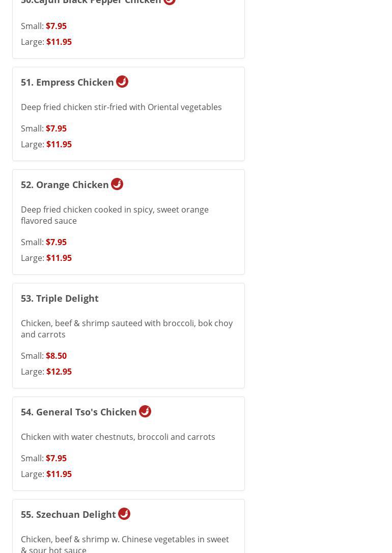Image resolution: width=392 pixels, height=553 pixels.
Task: Click the spicy icon next to Orange Chicken
Action: tap(117, 184)
